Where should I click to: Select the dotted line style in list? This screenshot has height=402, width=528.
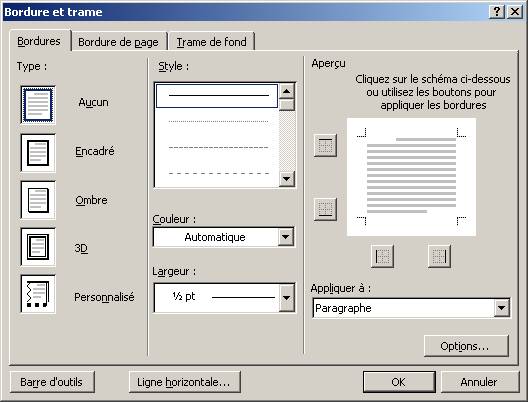point(218,121)
